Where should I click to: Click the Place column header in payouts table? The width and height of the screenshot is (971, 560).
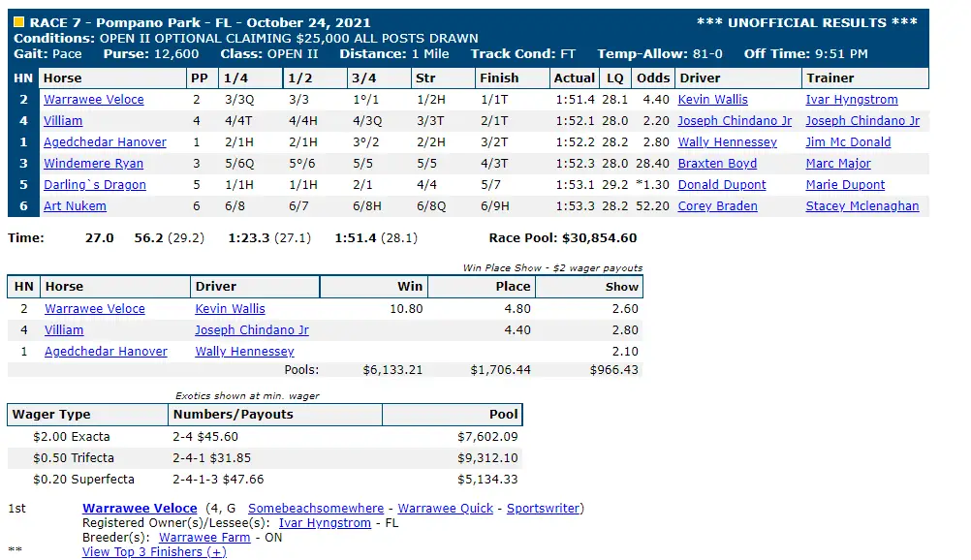tap(482, 286)
